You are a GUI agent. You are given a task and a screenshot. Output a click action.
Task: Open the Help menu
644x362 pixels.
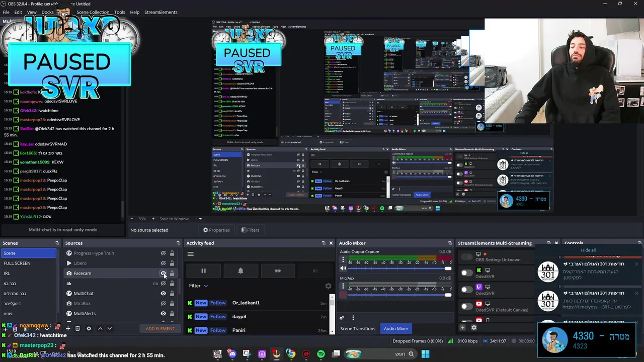[135, 12]
